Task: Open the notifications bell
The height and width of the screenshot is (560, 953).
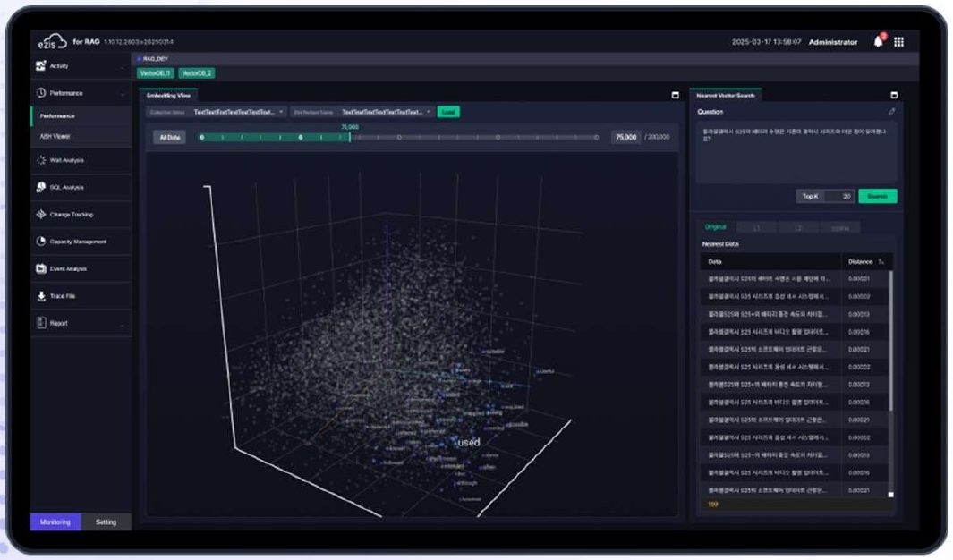Action: [x=878, y=41]
